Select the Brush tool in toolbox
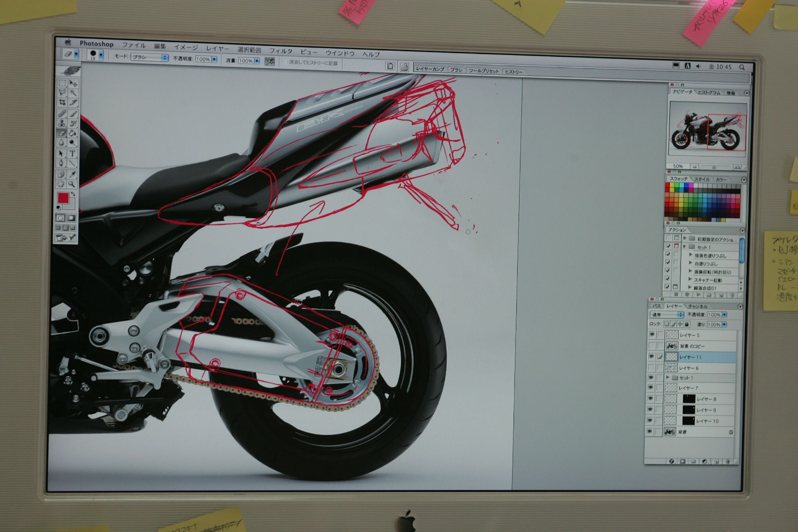This screenshot has height=532, width=798. coord(73,114)
